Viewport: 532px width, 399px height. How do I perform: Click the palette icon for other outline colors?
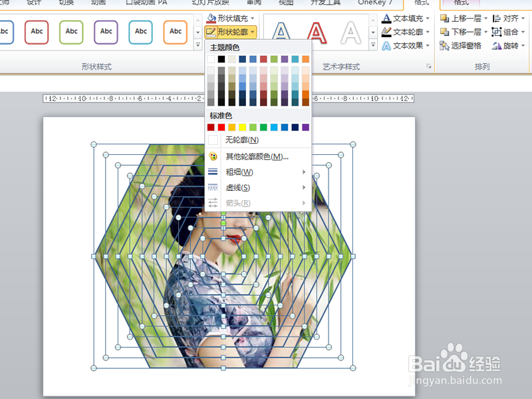[213, 156]
